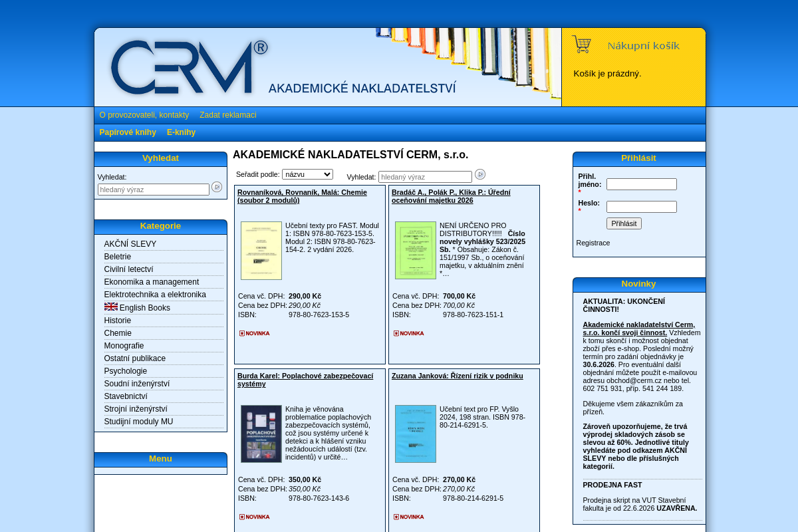The height and width of the screenshot is (532, 798).
Task: Open the 'E-knihy' menu
Action: click(x=181, y=132)
